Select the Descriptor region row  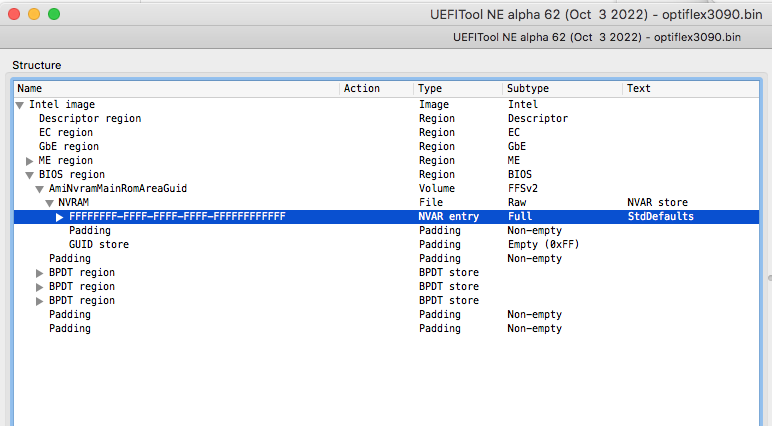pos(89,118)
